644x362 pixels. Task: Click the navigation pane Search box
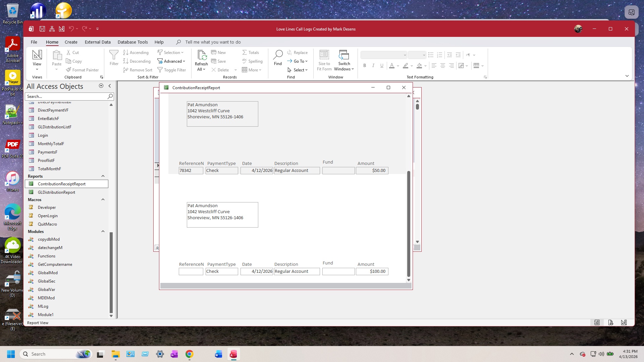[x=66, y=97]
